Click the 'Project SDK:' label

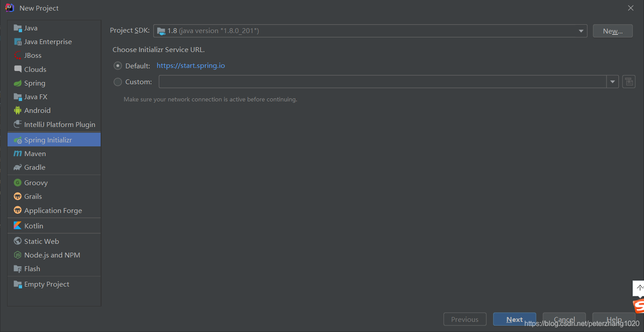[130, 30]
